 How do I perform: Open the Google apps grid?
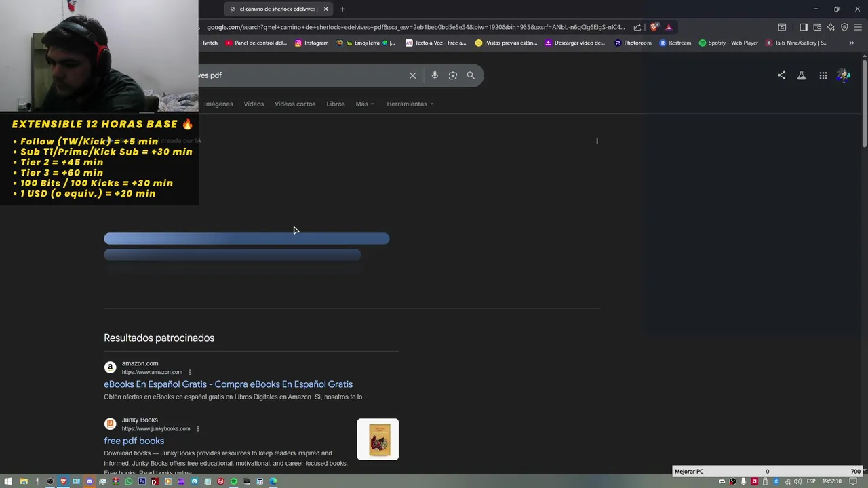pyautogui.click(x=823, y=75)
